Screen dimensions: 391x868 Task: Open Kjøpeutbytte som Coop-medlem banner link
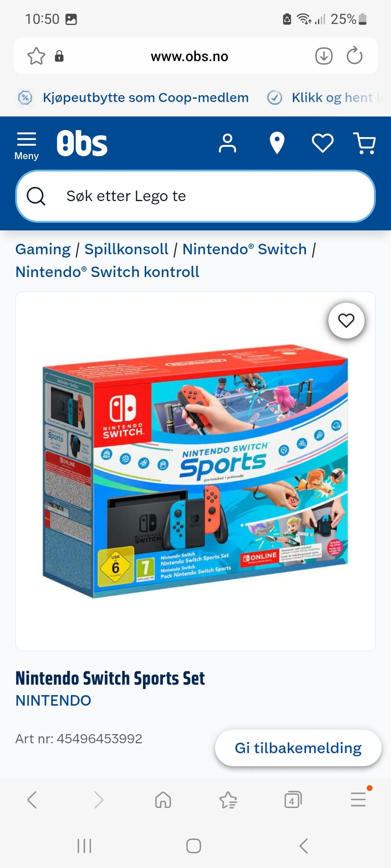point(145,98)
